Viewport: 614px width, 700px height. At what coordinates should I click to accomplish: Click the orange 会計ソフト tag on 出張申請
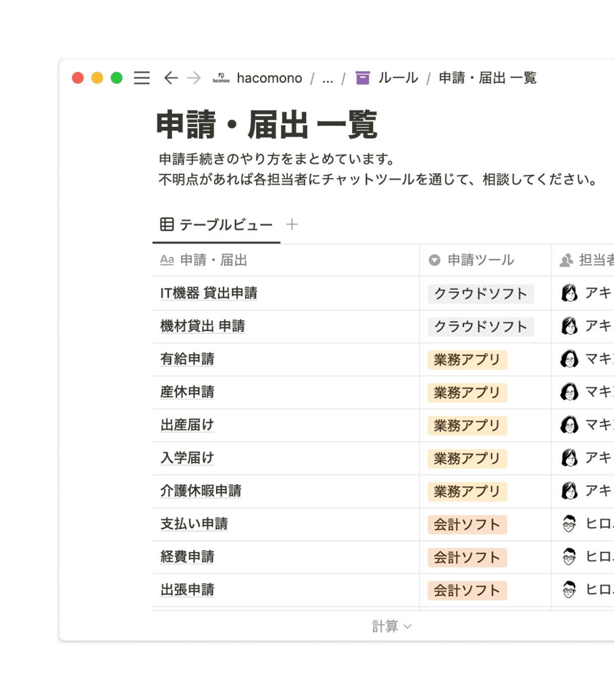467,590
